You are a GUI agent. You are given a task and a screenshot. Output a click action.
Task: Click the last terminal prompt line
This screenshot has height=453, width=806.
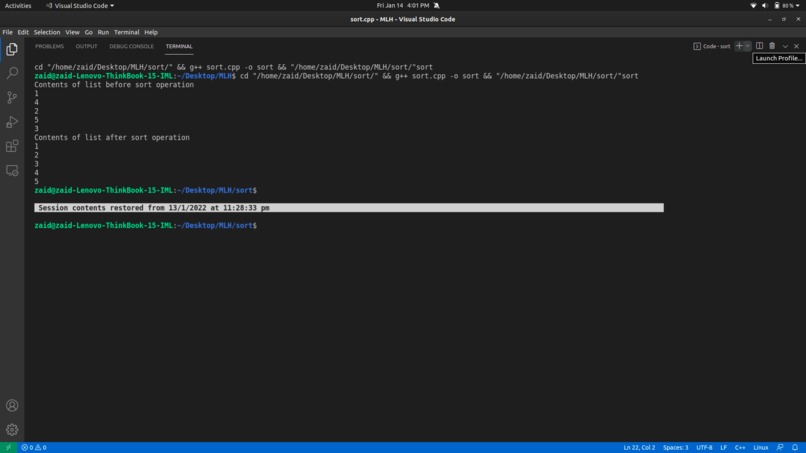[x=145, y=225]
